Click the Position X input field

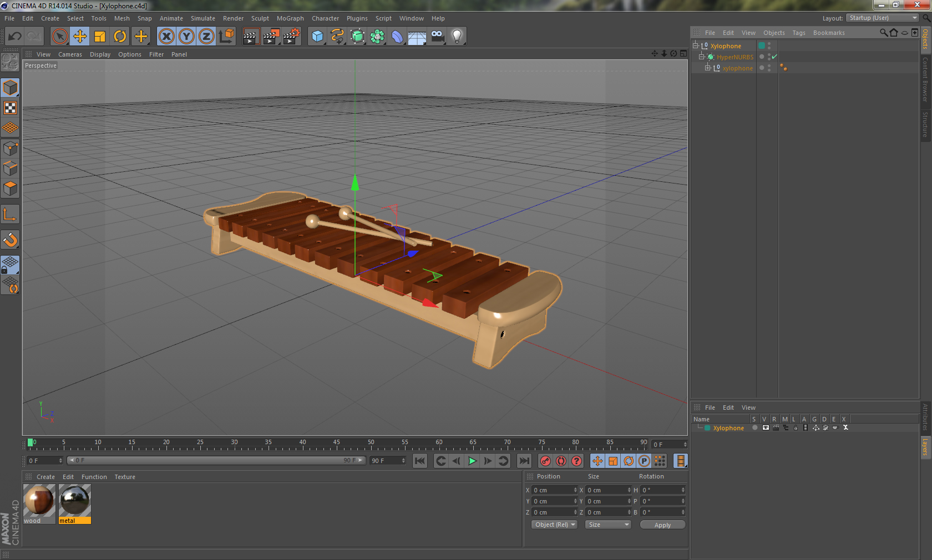(x=555, y=490)
